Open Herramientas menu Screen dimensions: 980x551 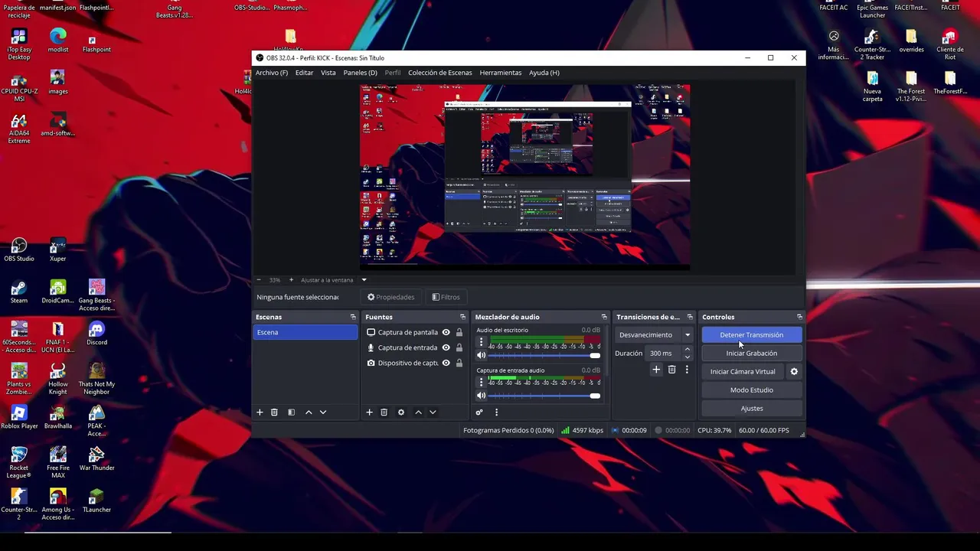click(x=501, y=73)
